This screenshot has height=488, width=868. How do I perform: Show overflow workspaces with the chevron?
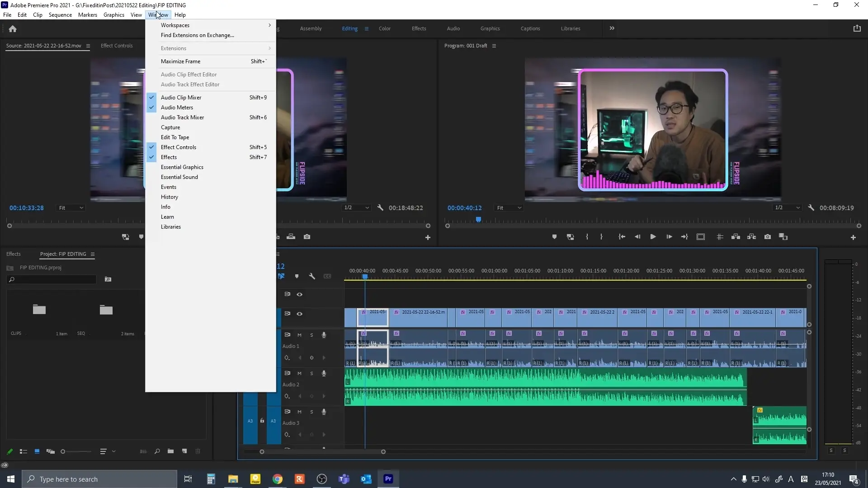(612, 28)
